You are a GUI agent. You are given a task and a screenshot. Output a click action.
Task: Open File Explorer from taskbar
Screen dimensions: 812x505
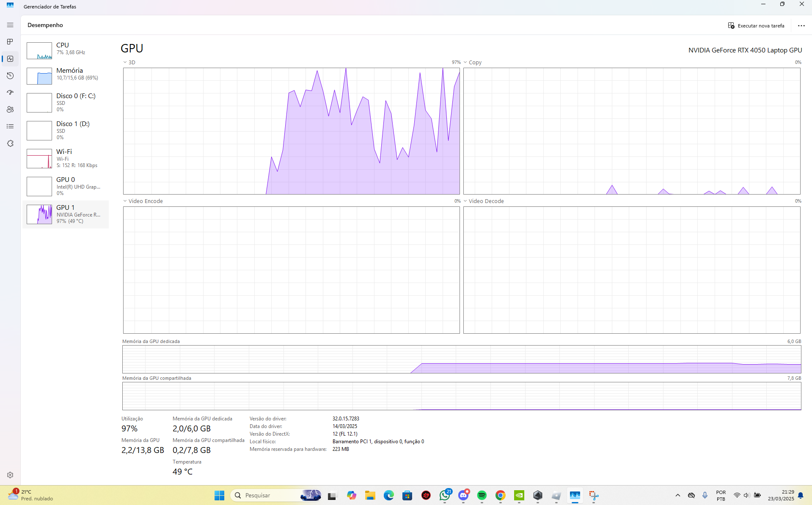pos(370,495)
